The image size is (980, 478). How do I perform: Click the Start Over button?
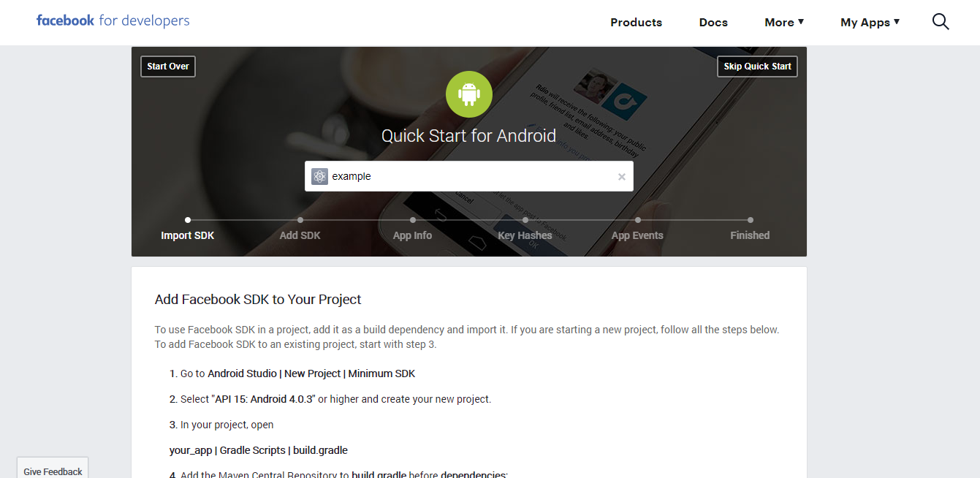pos(168,67)
